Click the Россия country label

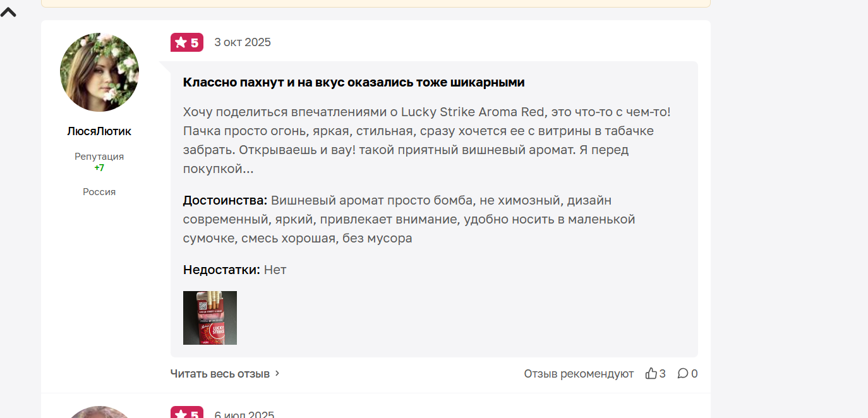pyautogui.click(x=99, y=192)
